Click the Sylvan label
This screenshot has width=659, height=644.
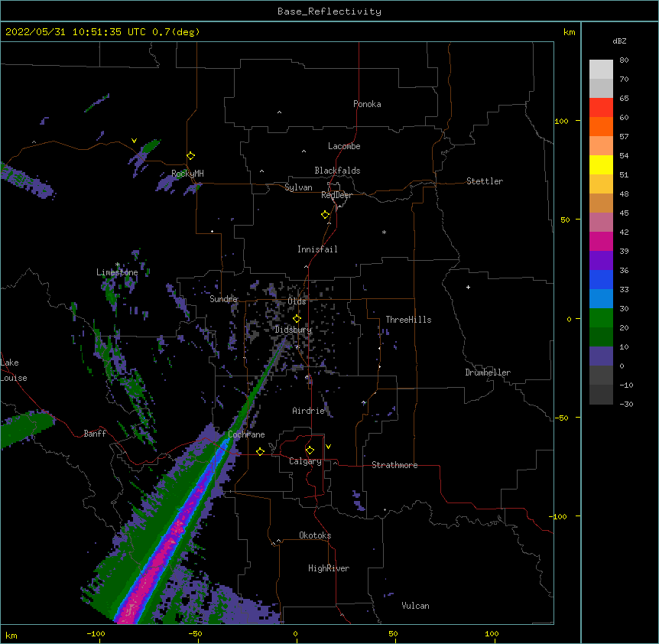click(x=298, y=187)
